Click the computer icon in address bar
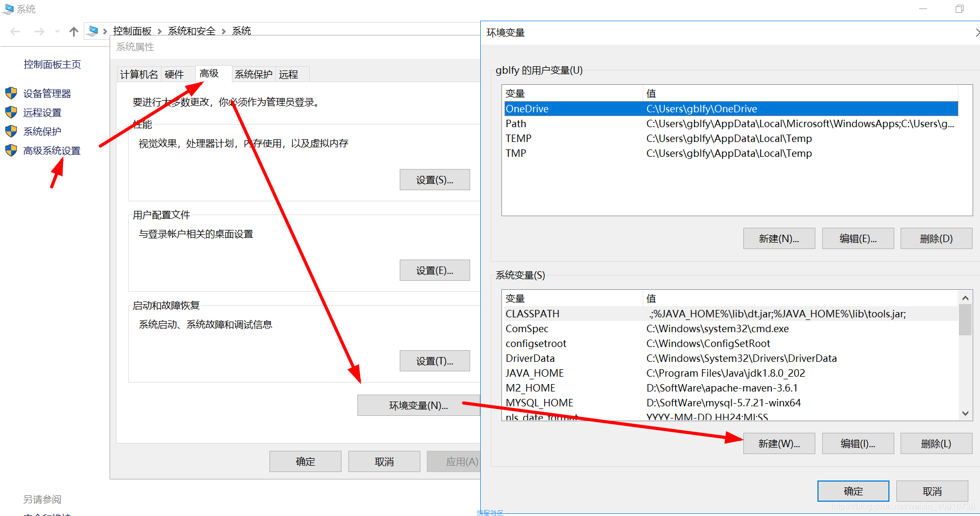Image resolution: width=980 pixels, height=516 pixels. [x=93, y=31]
